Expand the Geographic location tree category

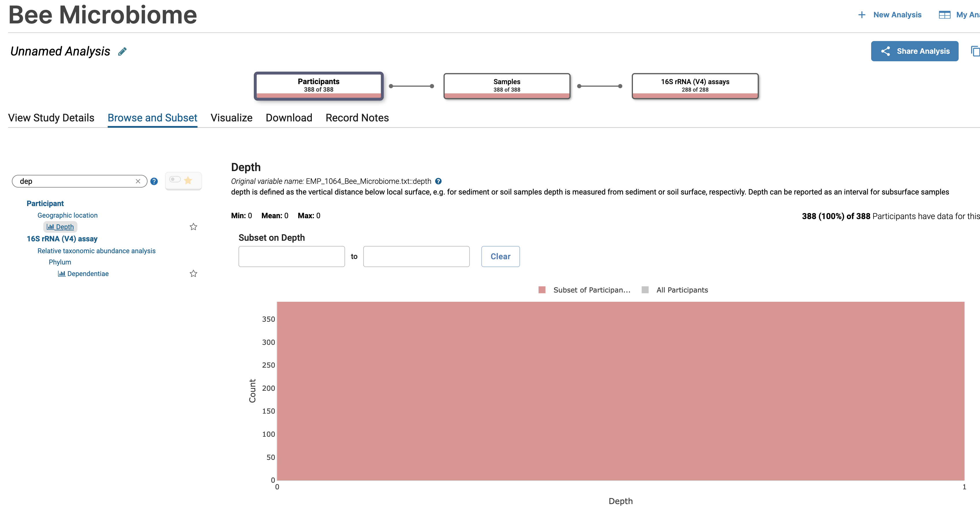pos(67,215)
